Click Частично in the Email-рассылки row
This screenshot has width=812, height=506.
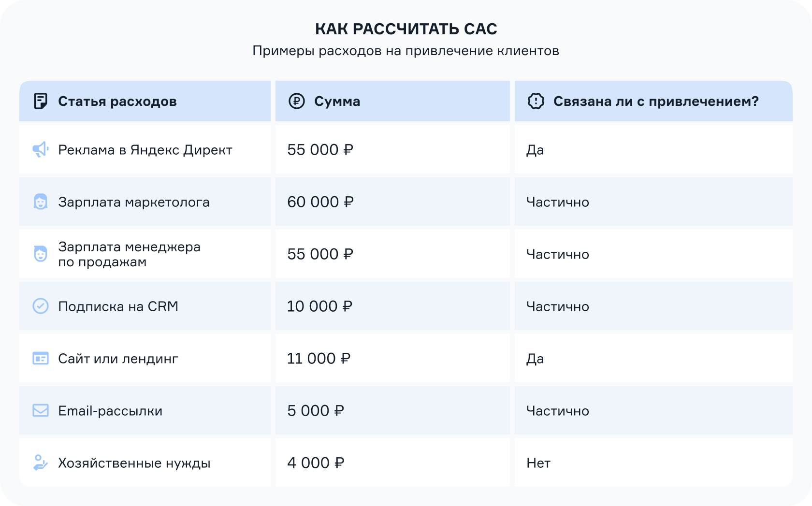558,411
